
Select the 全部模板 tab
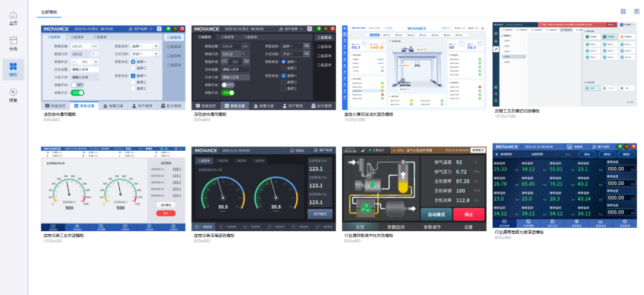coord(49,13)
